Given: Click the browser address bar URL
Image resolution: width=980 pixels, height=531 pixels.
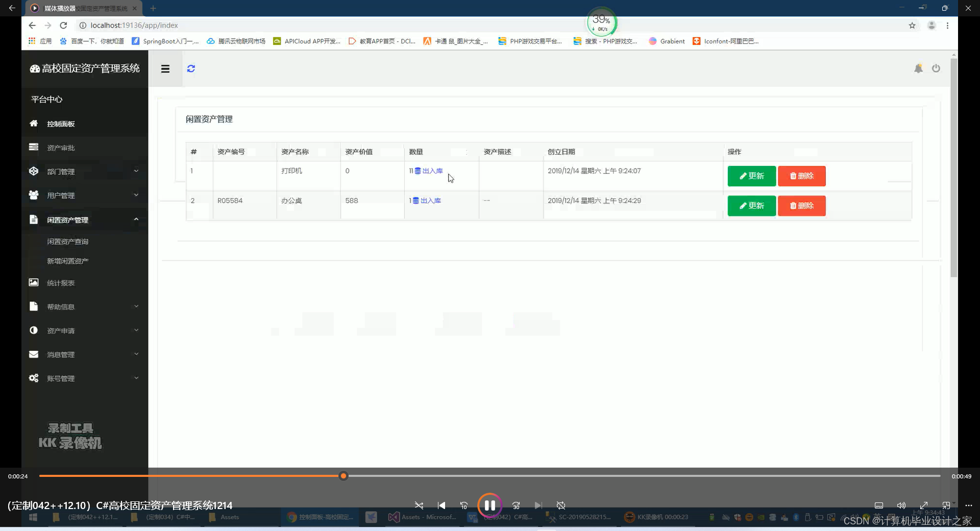Looking at the screenshot, I should point(134,26).
